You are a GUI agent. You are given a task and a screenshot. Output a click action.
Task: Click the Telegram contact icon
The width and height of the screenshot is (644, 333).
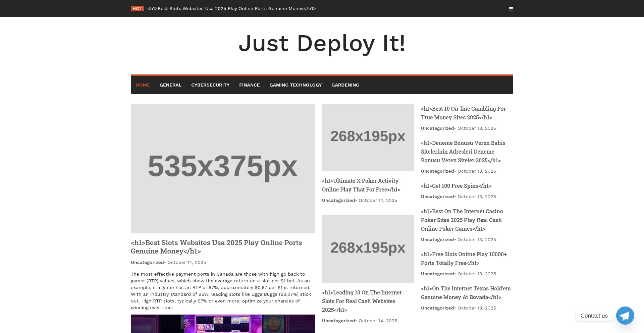click(x=625, y=316)
